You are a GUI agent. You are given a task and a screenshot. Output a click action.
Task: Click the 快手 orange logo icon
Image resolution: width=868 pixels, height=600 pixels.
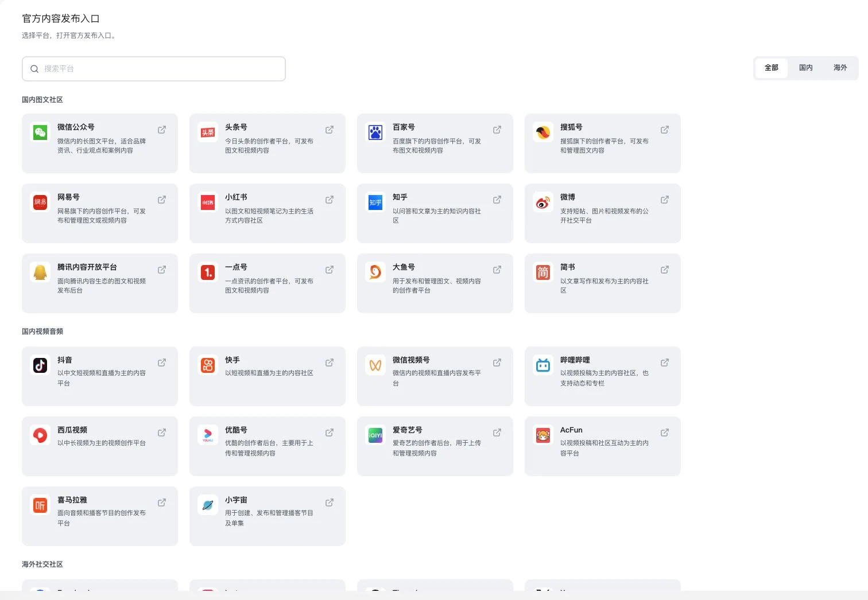208,365
